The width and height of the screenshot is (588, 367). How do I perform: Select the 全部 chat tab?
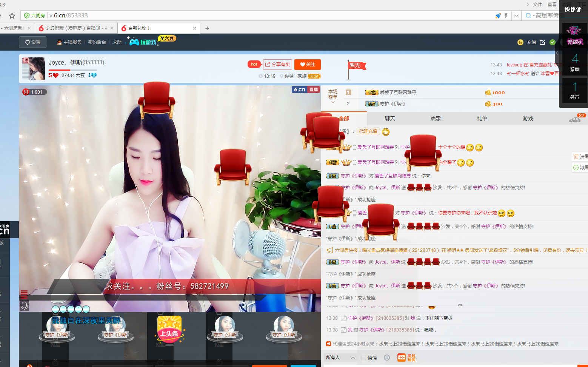(x=344, y=119)
